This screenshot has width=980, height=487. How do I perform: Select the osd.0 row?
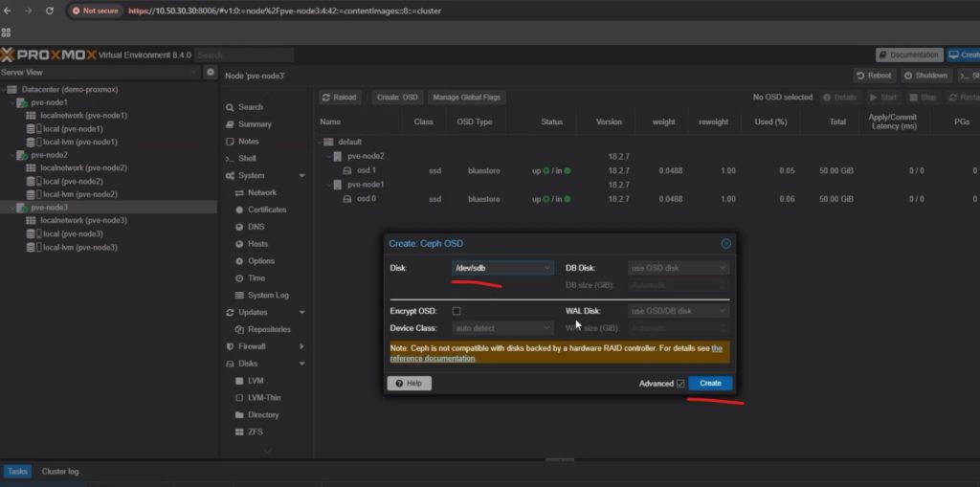[367, 199]
